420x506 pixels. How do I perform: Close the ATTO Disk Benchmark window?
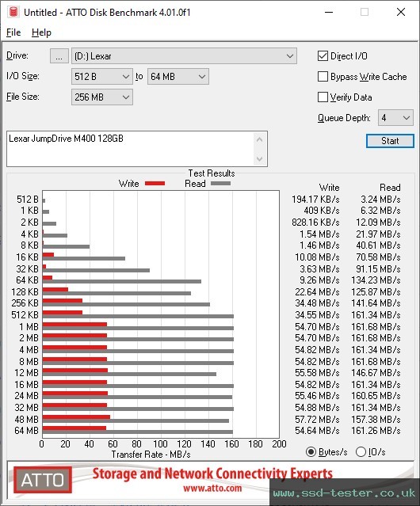click(401, 12)
